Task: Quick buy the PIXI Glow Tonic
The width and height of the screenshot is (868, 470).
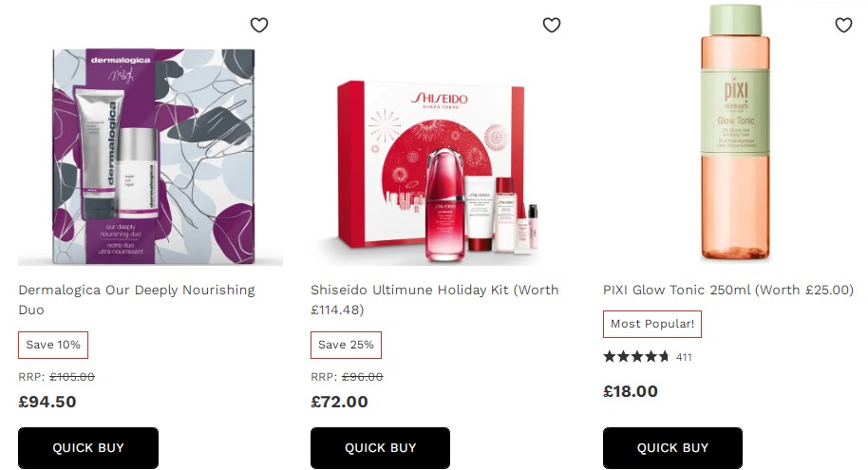Action: pyautogui.click(x=672, y=448)
